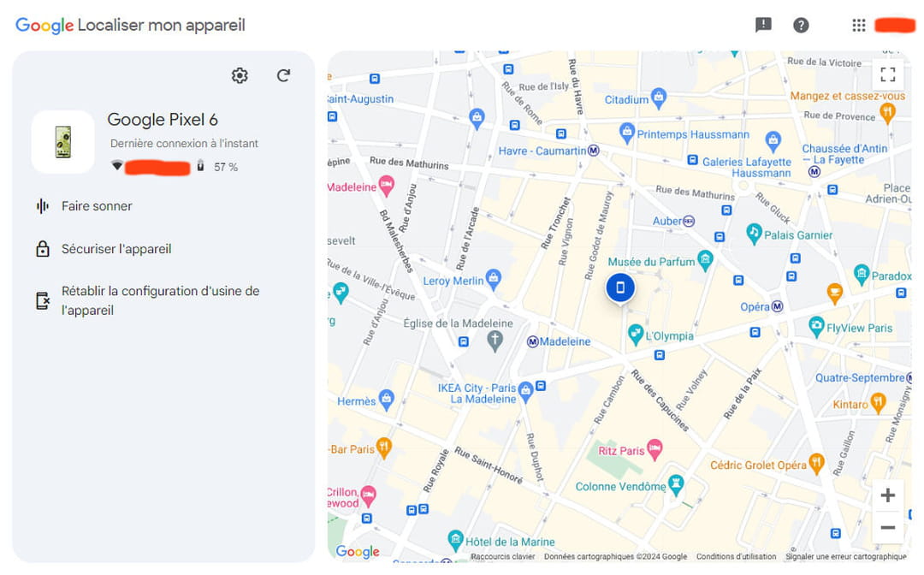Click the Madeleine metro station icon
The width and height of the screenshot is (924, 575).
click(x=533, y=341)
